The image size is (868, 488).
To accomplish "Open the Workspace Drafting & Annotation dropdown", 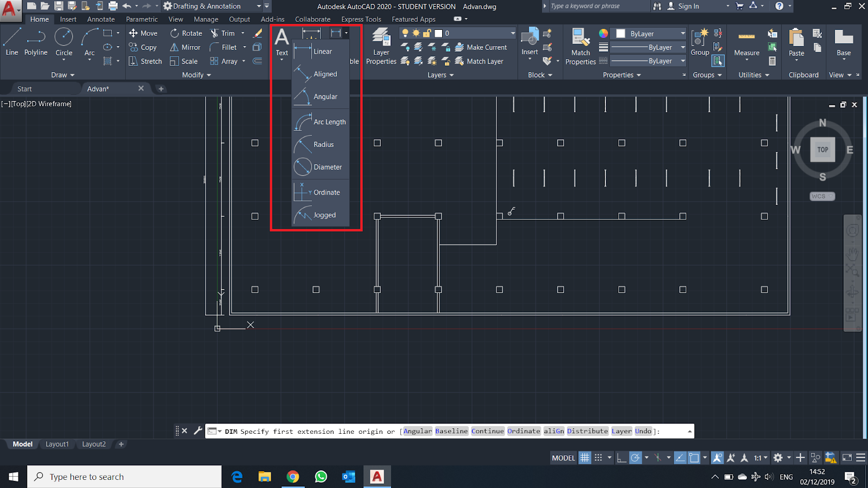I will coord(259,6).
